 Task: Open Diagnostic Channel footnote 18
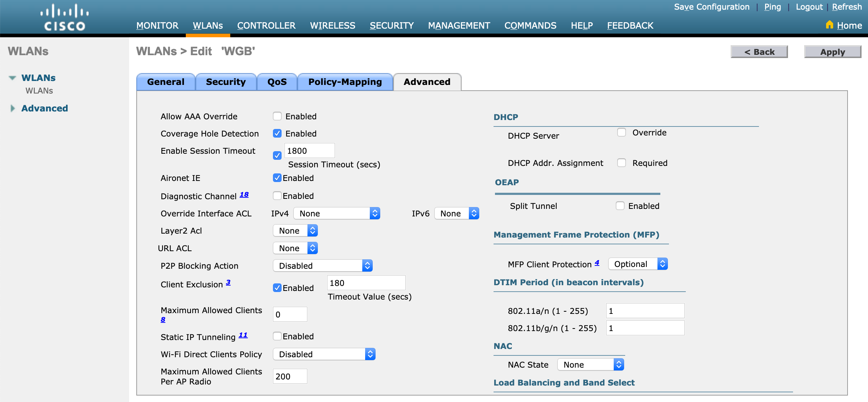[244, 194]
